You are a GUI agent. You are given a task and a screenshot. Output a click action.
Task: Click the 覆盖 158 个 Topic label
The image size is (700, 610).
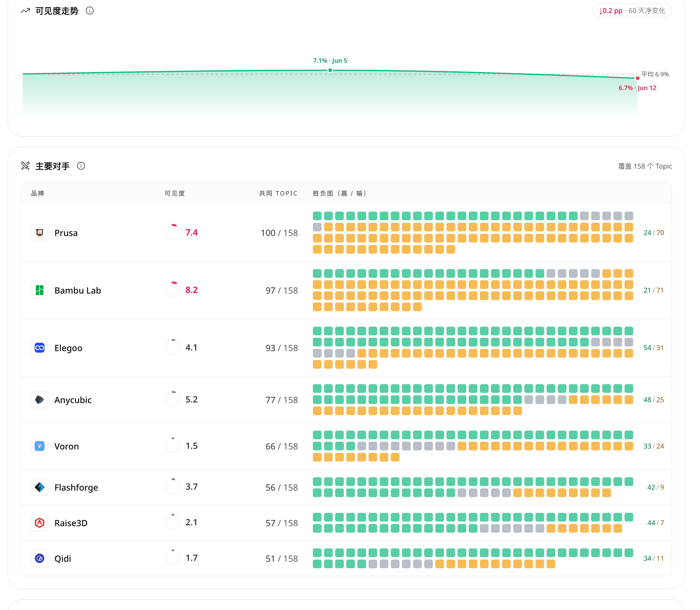(x=645, y=166)
